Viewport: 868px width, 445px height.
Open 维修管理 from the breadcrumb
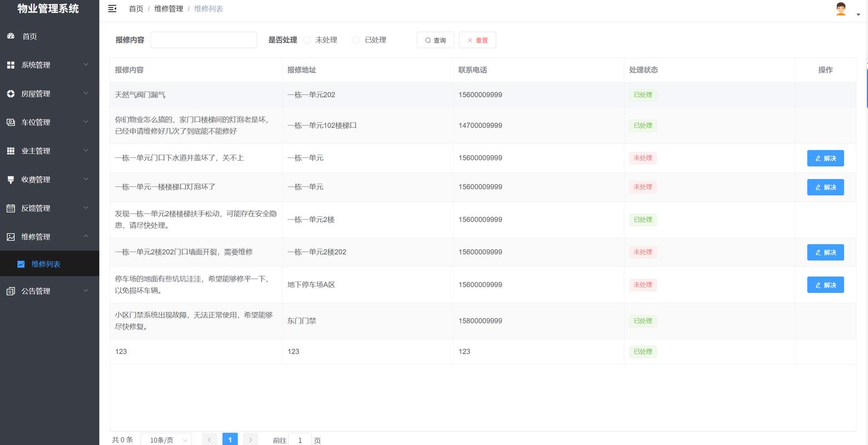(x=169, y=8)
